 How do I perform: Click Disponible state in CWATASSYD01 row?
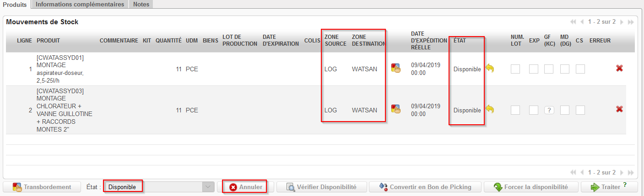tap(467, 69)
